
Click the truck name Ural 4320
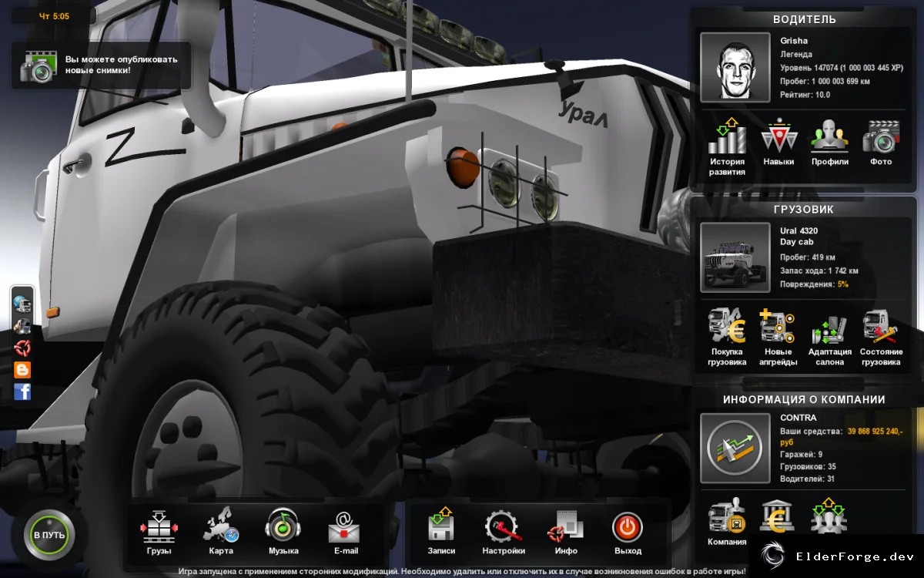pos(798,230)
